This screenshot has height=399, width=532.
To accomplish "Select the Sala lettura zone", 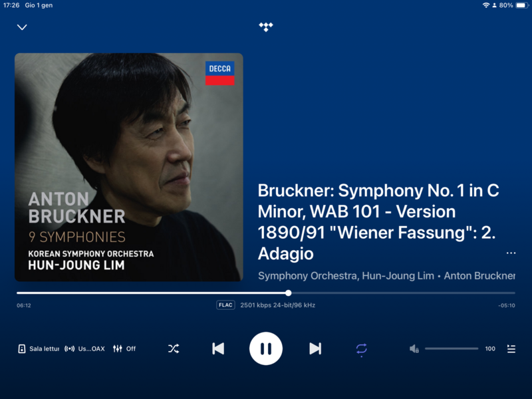I will pos(39,348).
